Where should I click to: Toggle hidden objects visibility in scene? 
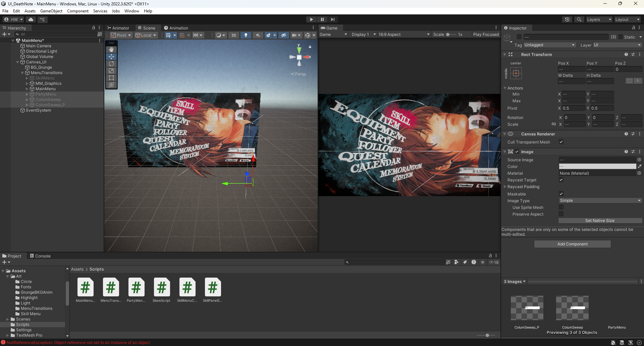[x=284, y=35]
